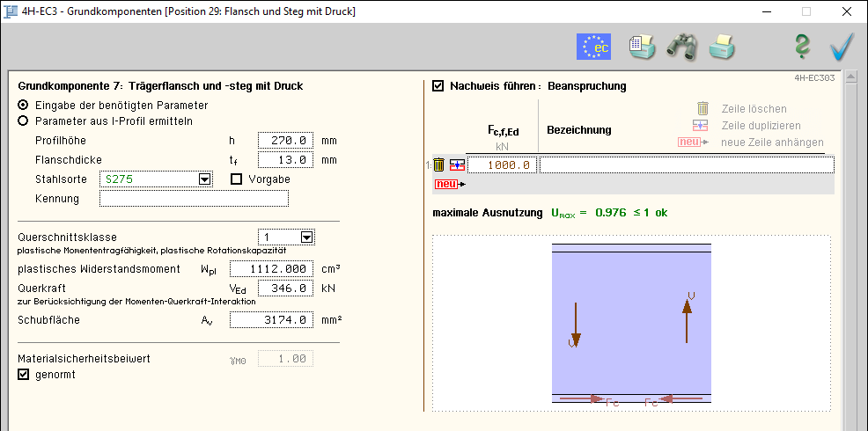This screenshot has height=431, width=868.
Task: Duplicate row 1 using the duplicate icon
Action: pyautogui.click(x=456, y=164)
